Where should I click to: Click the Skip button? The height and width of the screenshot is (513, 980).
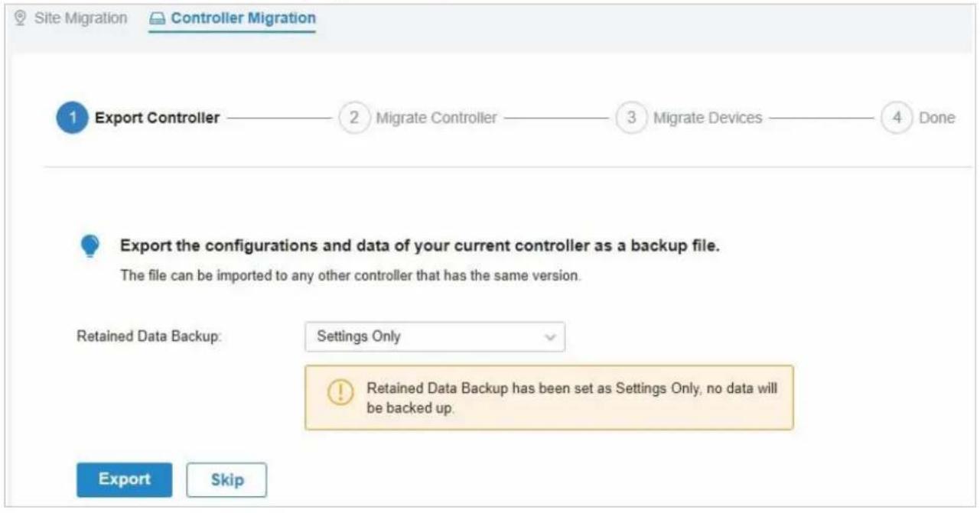(x=226, y=480)
